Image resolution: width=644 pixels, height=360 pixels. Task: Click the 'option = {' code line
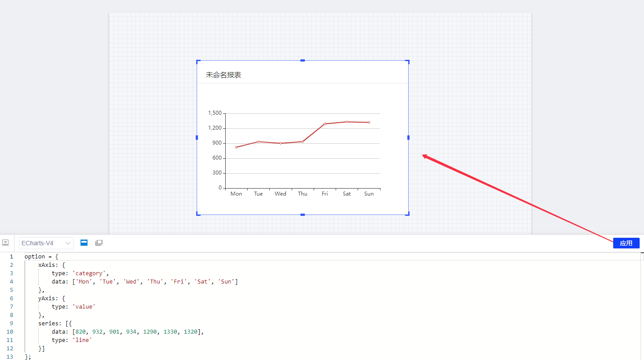tap(41, 257)
